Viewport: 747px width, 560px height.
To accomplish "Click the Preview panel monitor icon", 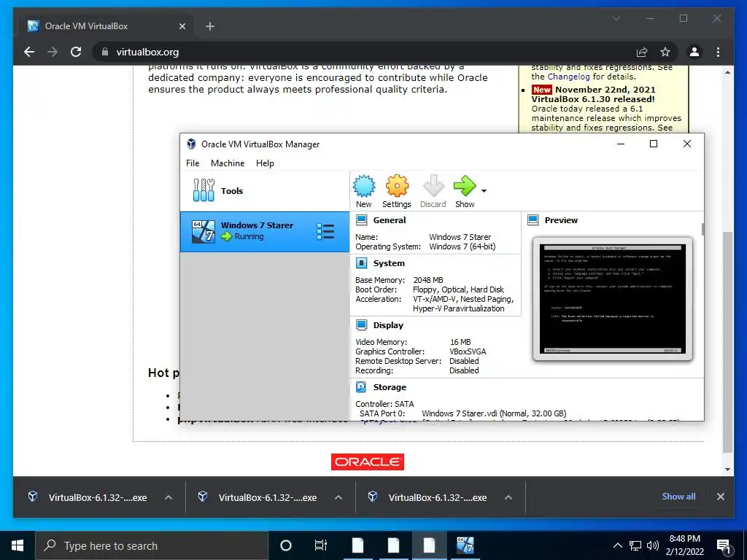I will (533, 220).
